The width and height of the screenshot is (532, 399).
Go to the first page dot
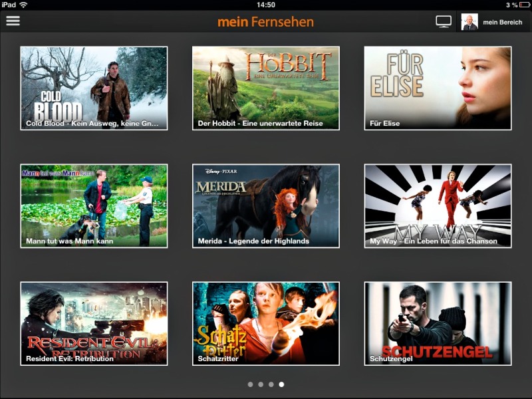[251, 384]
